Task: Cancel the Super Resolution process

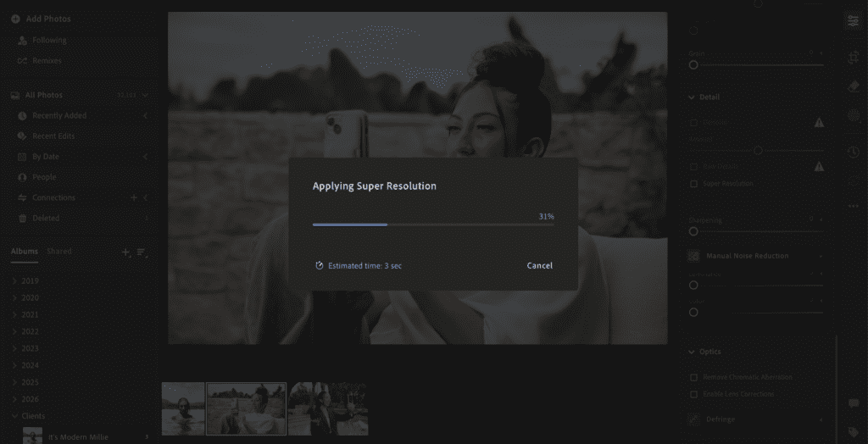Action: (539, 265)
